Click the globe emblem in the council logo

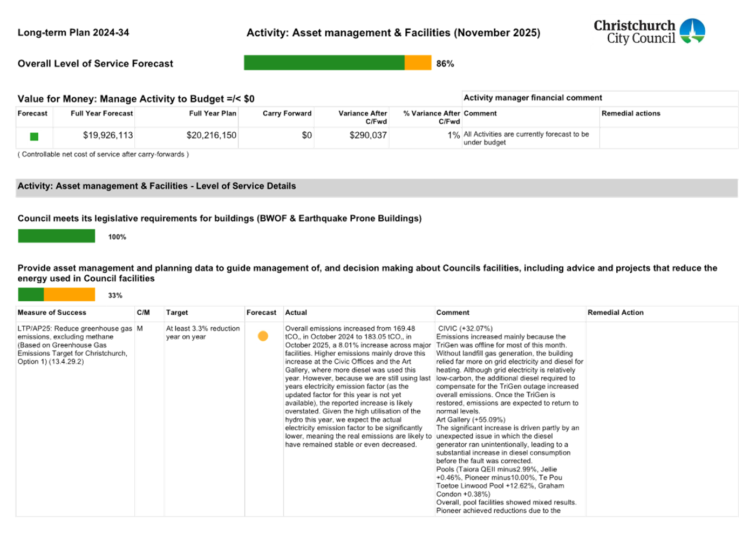[x=691, y=31]
